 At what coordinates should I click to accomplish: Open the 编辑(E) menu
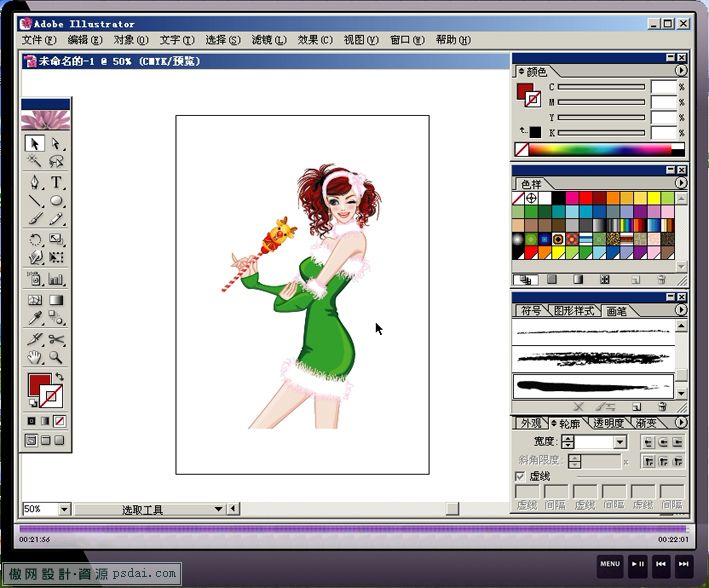point(85,40)
